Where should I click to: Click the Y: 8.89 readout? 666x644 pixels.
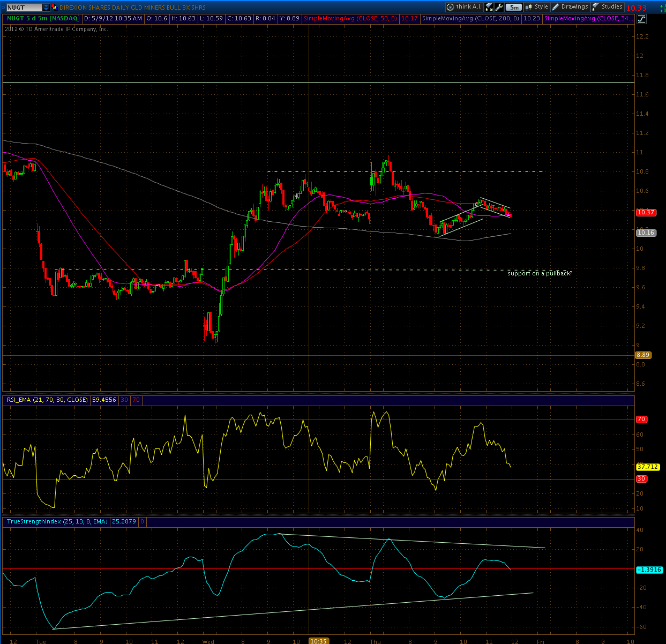289,18
